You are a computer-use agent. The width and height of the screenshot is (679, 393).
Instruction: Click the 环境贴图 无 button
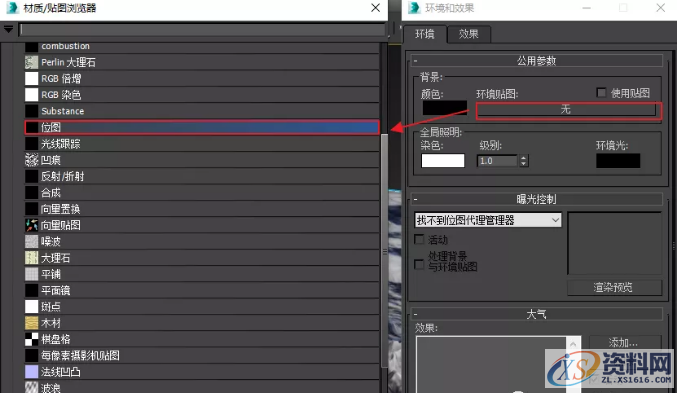click(566, 110)
